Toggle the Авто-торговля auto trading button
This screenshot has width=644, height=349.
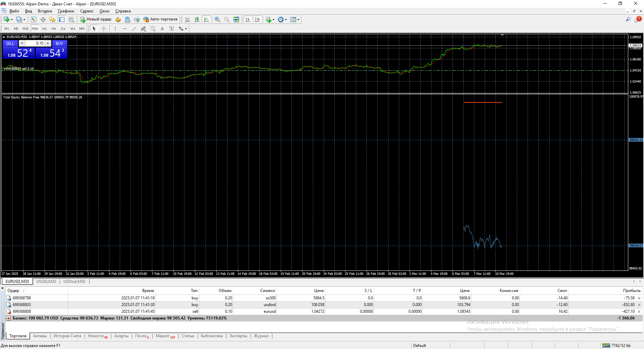(160, 19)
